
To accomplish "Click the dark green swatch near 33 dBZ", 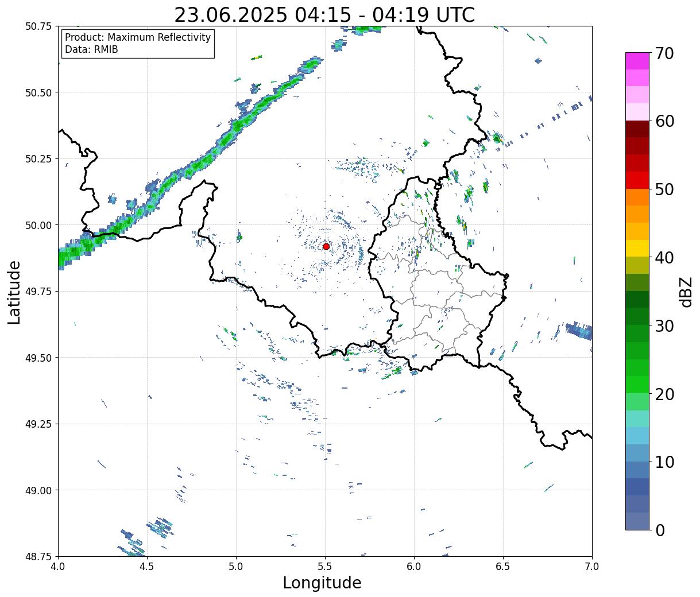I will click(637, 299).
